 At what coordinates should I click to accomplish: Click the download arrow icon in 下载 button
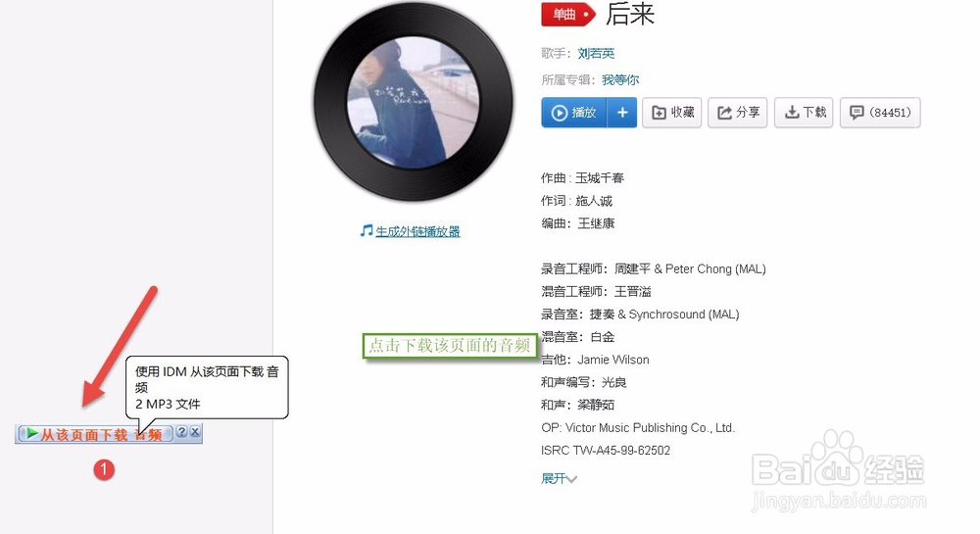(x=792, y=113)
